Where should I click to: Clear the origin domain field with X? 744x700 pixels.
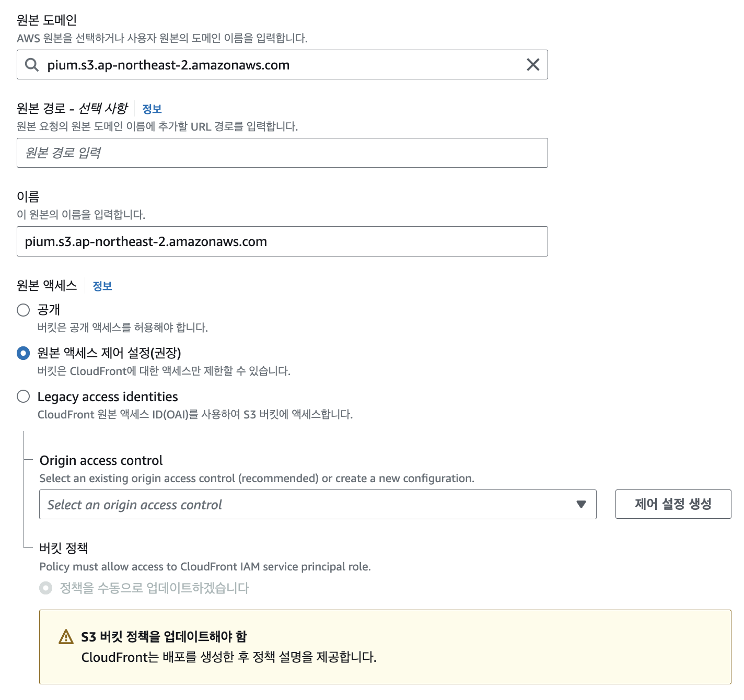(x=533, y=65)
